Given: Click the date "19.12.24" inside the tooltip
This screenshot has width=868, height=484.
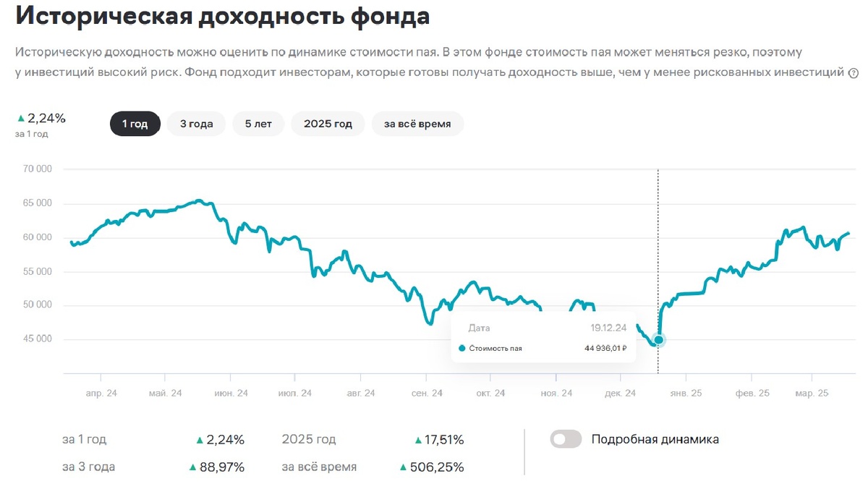Looking at the screenshot, I should pos(608,328).
